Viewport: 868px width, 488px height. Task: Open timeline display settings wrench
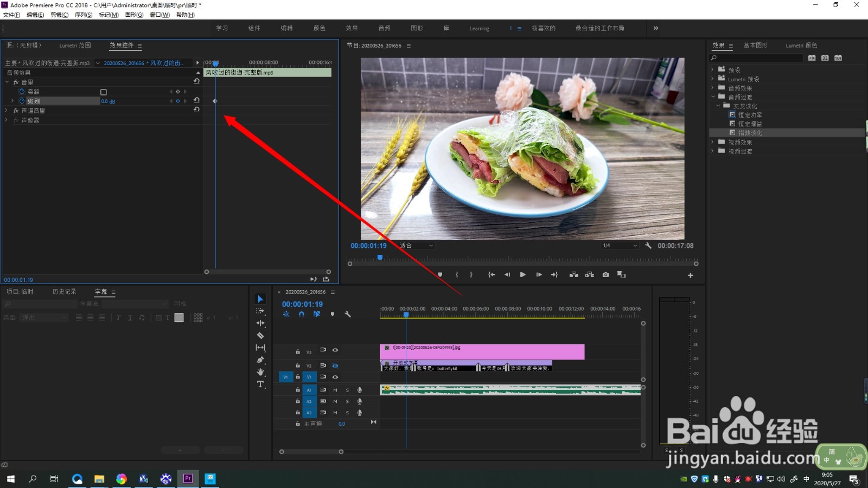[x=348, y=314]
